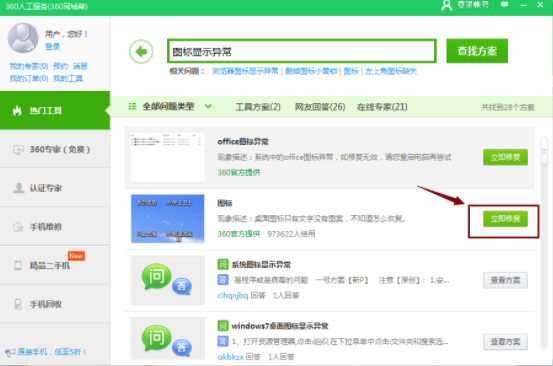Open the login account icon in title bar
The image size is (553, 366).
pos(446,5)
